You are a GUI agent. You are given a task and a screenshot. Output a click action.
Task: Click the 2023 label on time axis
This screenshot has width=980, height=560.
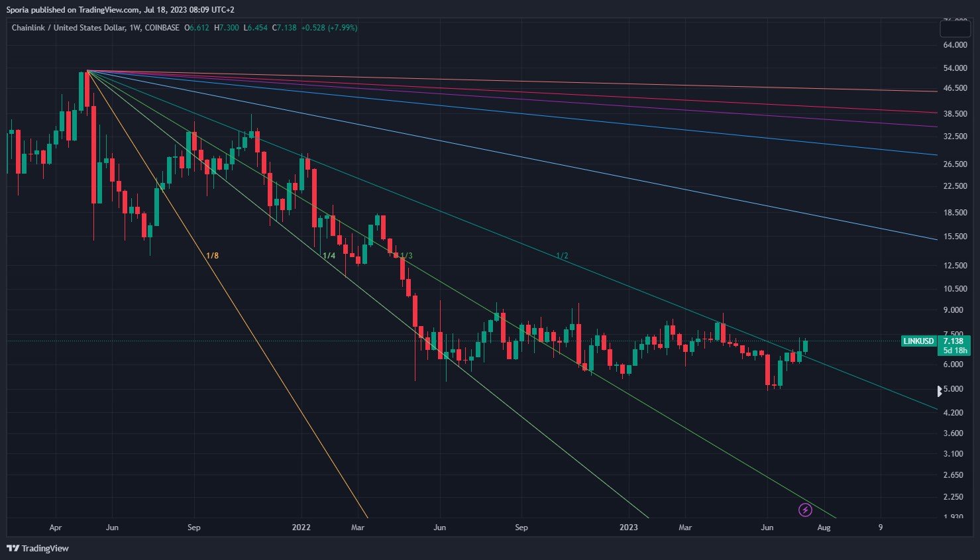(628, 528)
